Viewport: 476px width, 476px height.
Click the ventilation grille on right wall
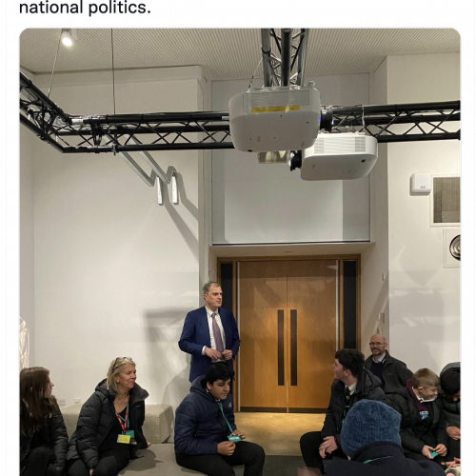(446, 200)
